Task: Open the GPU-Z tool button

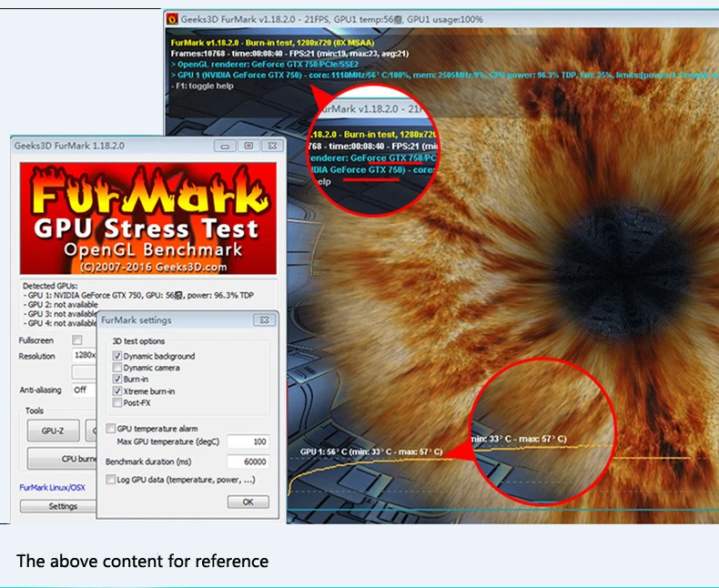Action: (x=53, y=431)
